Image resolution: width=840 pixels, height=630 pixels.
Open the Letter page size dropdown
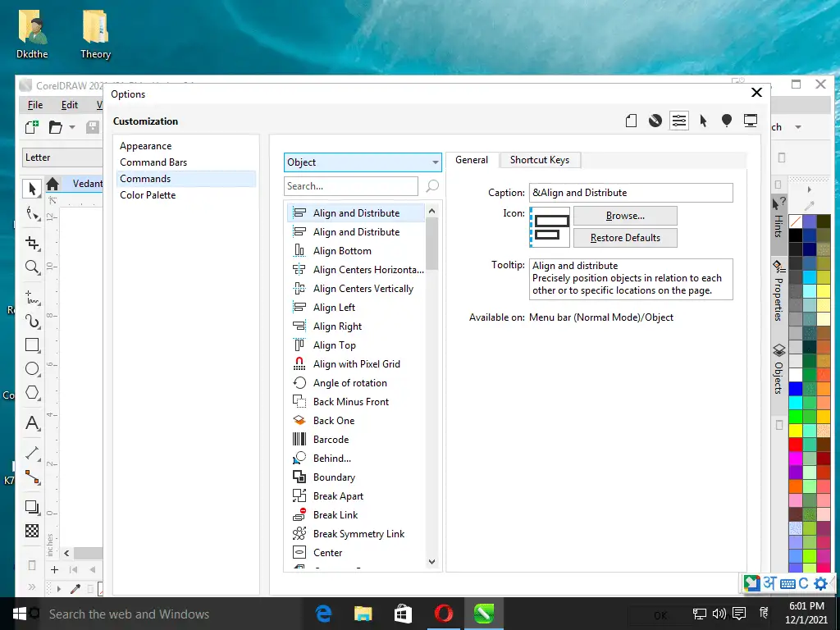point(62,157)
